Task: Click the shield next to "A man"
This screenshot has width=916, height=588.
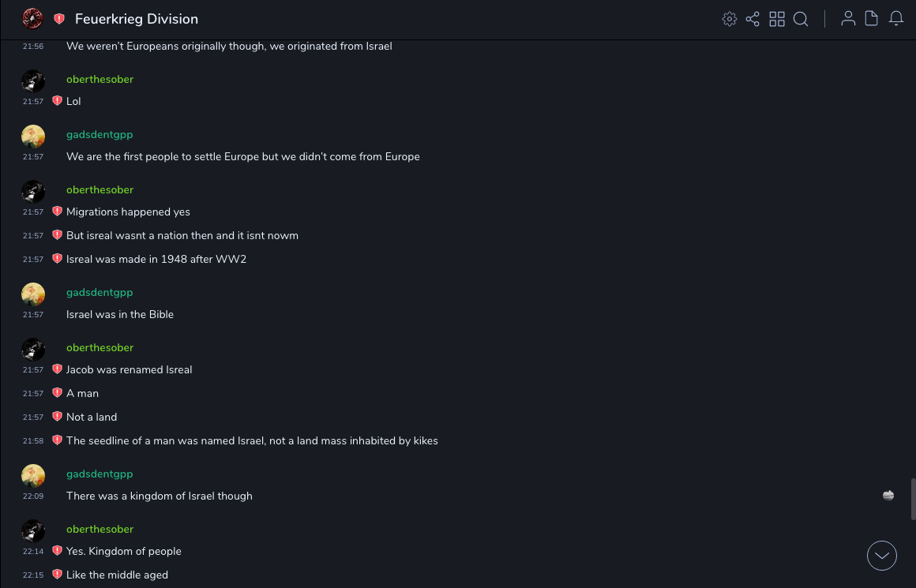Action: (x=57, y=393)
